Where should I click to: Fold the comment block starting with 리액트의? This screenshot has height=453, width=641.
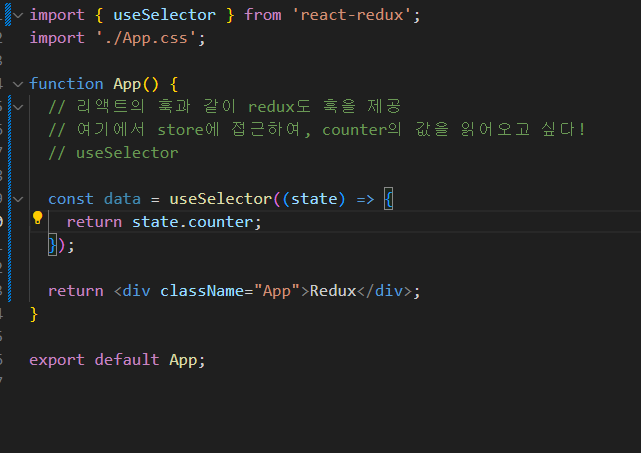(18, 108)
